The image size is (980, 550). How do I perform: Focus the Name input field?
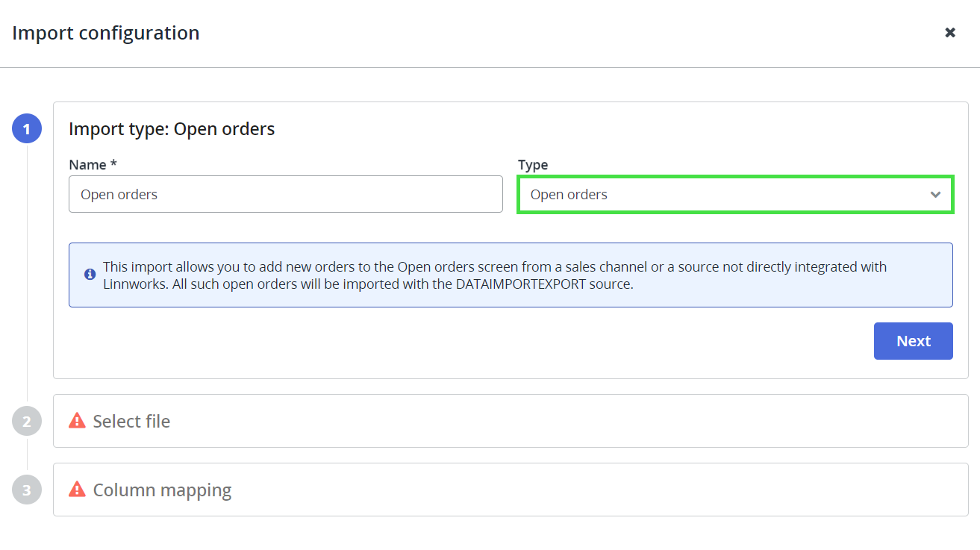[x=285, y=194]
